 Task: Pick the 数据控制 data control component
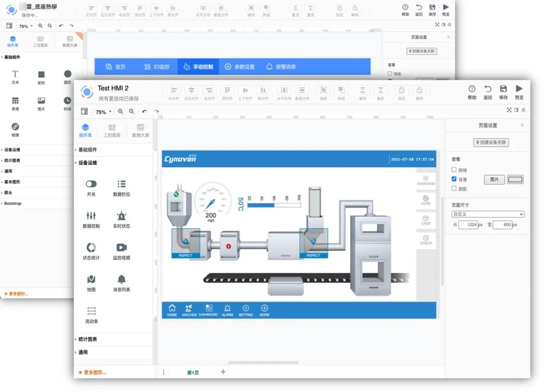point(91,216)
